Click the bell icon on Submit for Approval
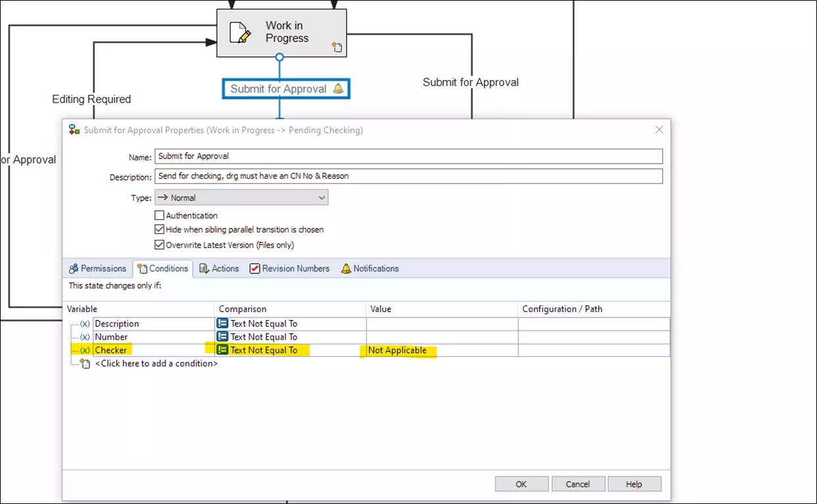Viewport: 817px width, 504px height. pos(338,89)
